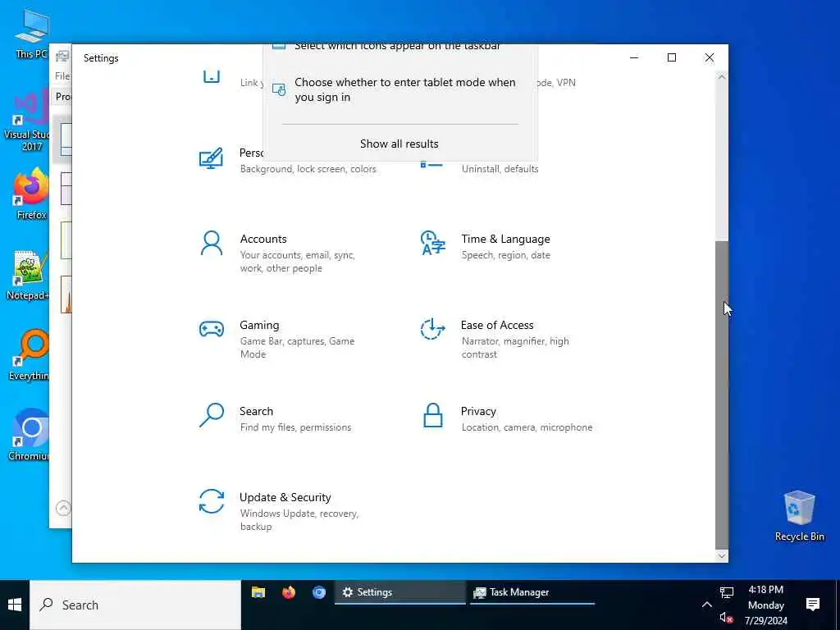Click the Accounts person icon
The image size is (840, 630).
coord(211,243)
